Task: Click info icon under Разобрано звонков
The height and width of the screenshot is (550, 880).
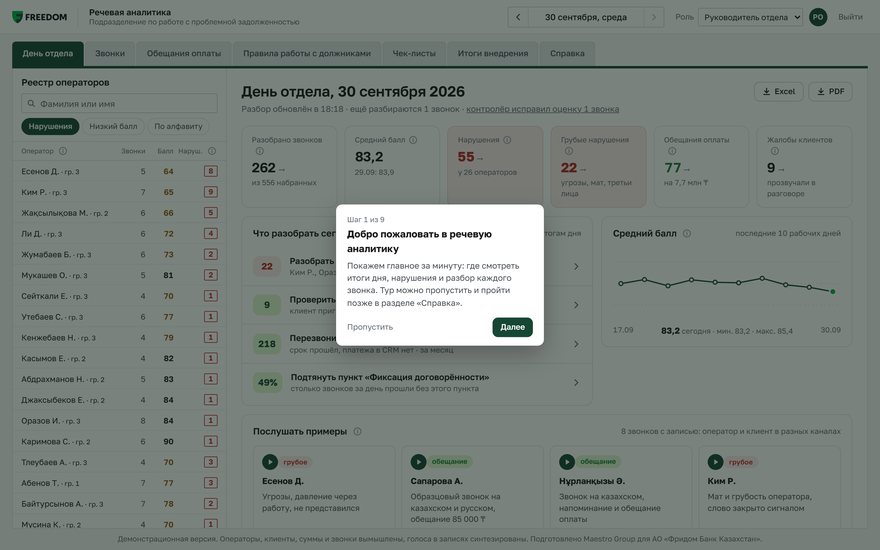Action: pyautogui.click(x=259, y=151)
